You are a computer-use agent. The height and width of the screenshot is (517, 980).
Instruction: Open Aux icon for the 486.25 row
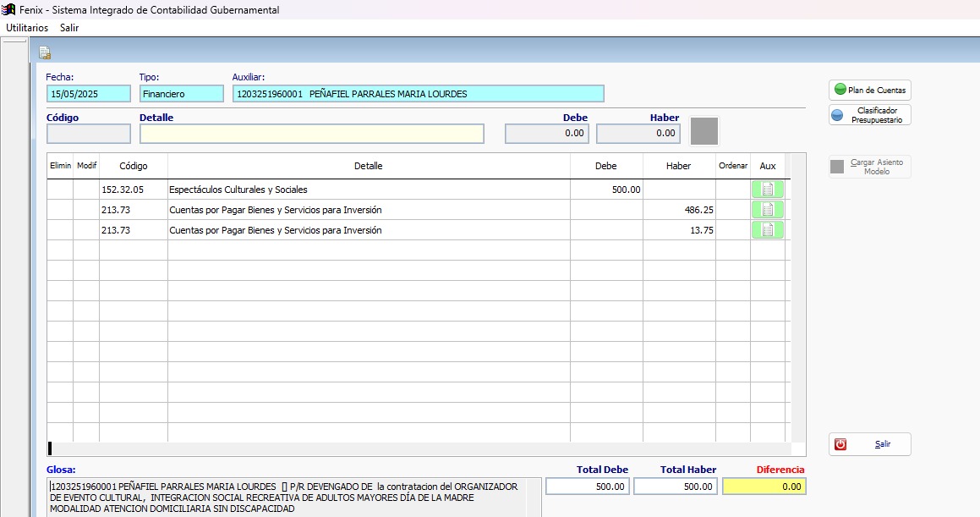click(767, 210)
